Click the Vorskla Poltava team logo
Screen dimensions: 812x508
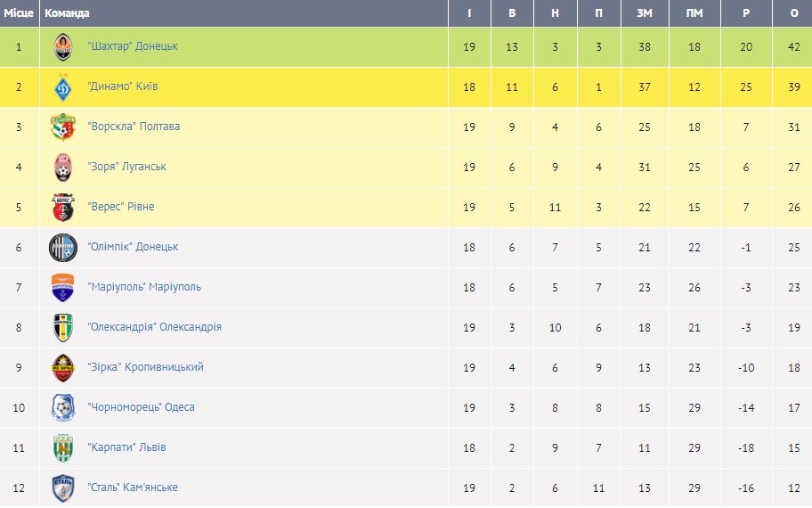pyautogui.click(x=63, y=127)
